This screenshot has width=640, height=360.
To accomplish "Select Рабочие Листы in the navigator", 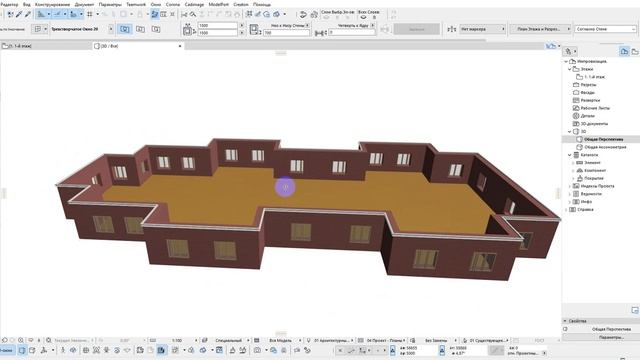I will click(595, 108).
